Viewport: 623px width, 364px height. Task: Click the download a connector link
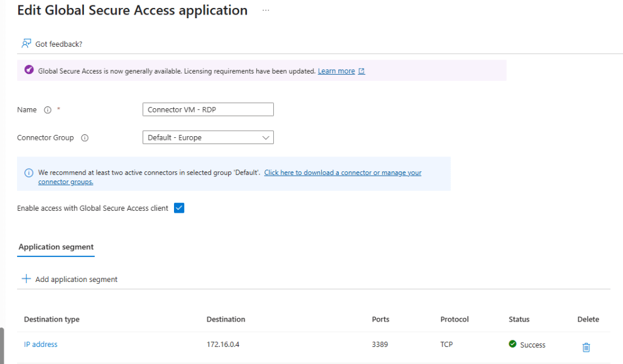pos(343,173)
